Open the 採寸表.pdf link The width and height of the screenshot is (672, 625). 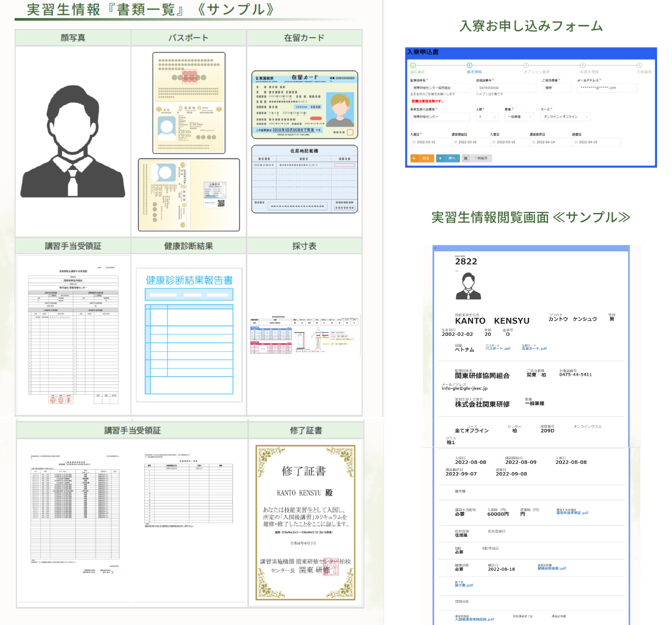coord(464,585)
